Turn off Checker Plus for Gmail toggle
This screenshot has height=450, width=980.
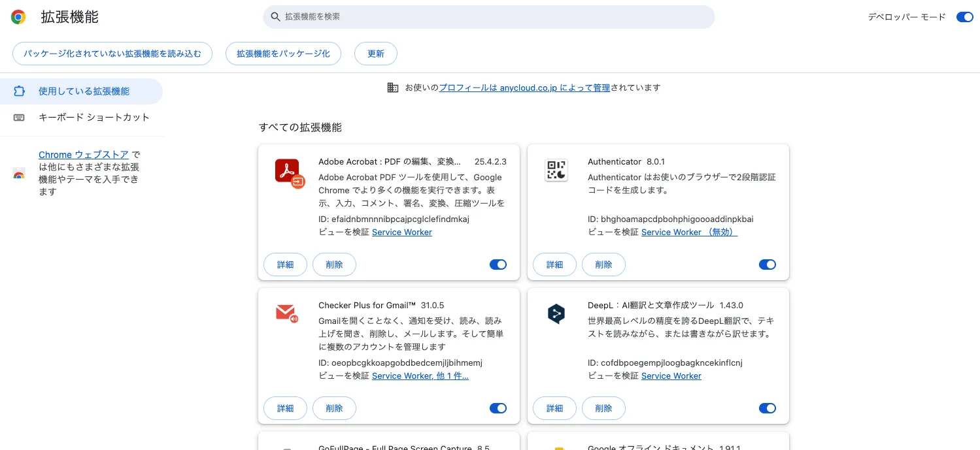tap(498, 408)
